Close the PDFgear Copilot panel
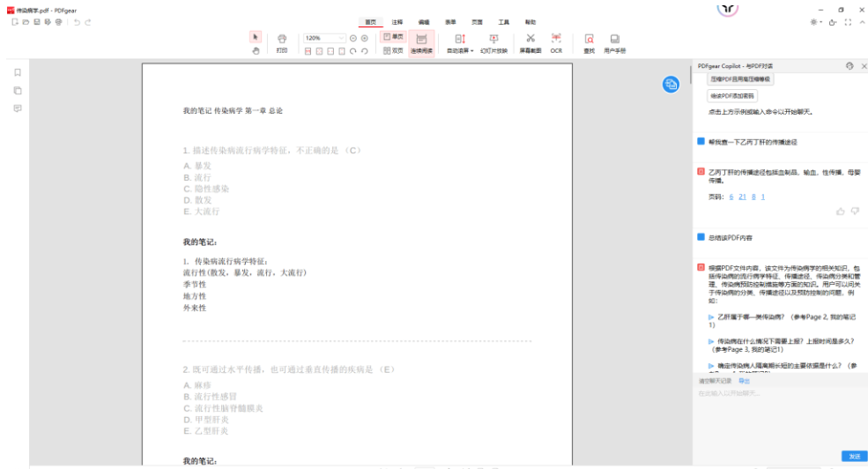868x469 pixels. tap(864, 66)
